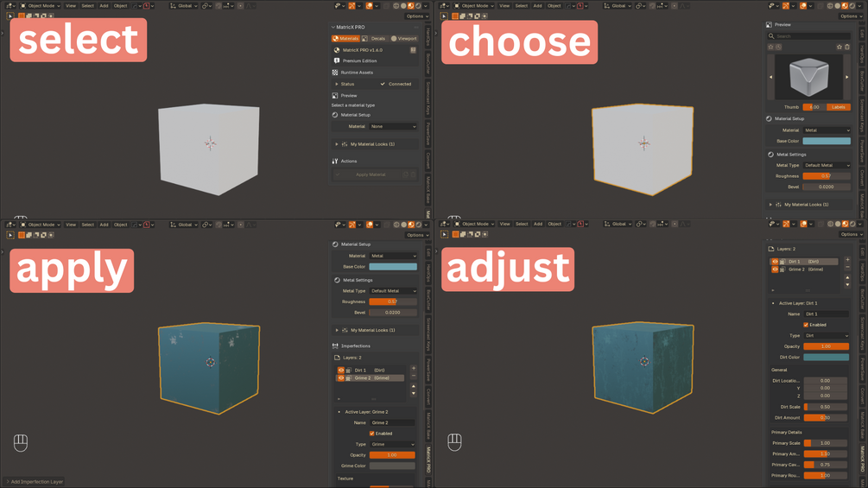This screenshot has width=868, height=488.
Task: Click Add Imperfection Layer in the status bar
Action: (36, 482)
